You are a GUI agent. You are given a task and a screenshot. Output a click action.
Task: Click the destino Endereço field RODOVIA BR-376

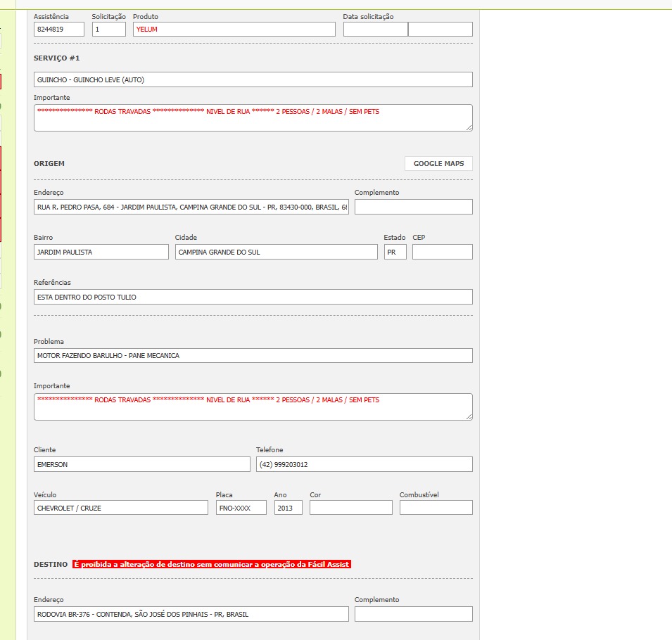(191, 614)
